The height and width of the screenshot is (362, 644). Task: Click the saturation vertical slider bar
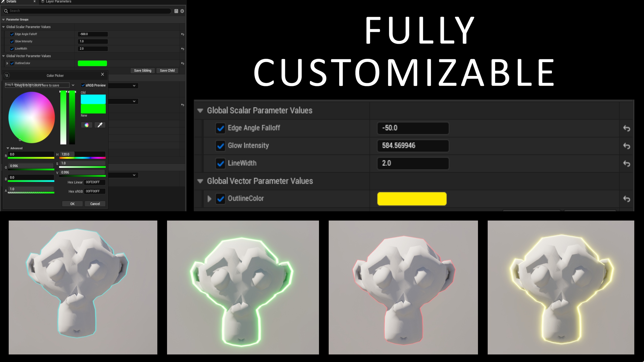(63, 117)
